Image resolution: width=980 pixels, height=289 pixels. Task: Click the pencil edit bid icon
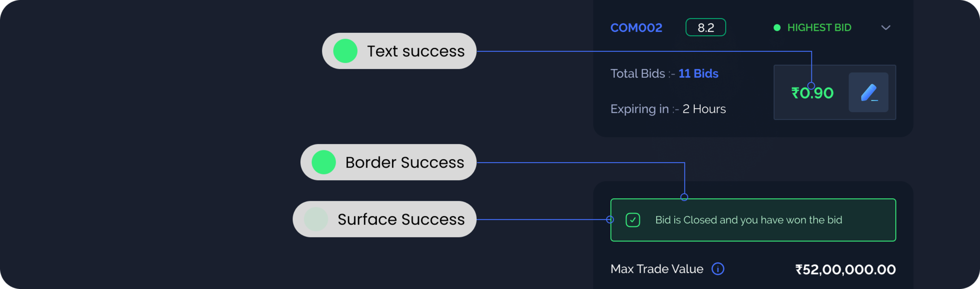[x=868, y=93]
